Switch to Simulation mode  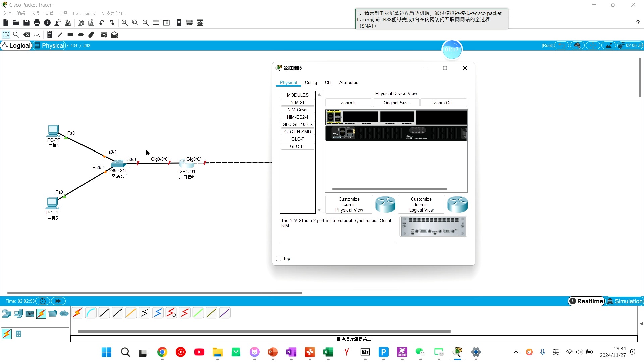[625, 301]
